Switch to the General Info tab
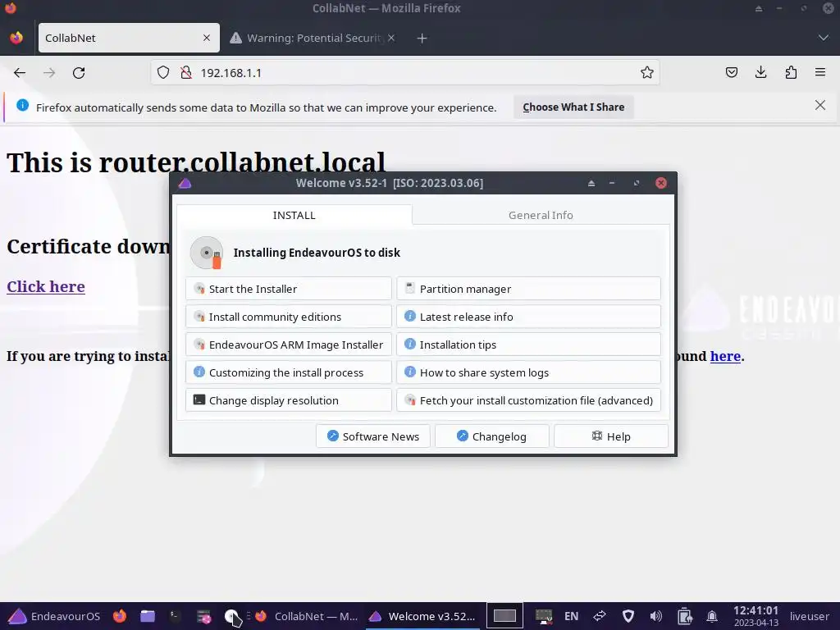840x630 pixels. coord(541,215)
